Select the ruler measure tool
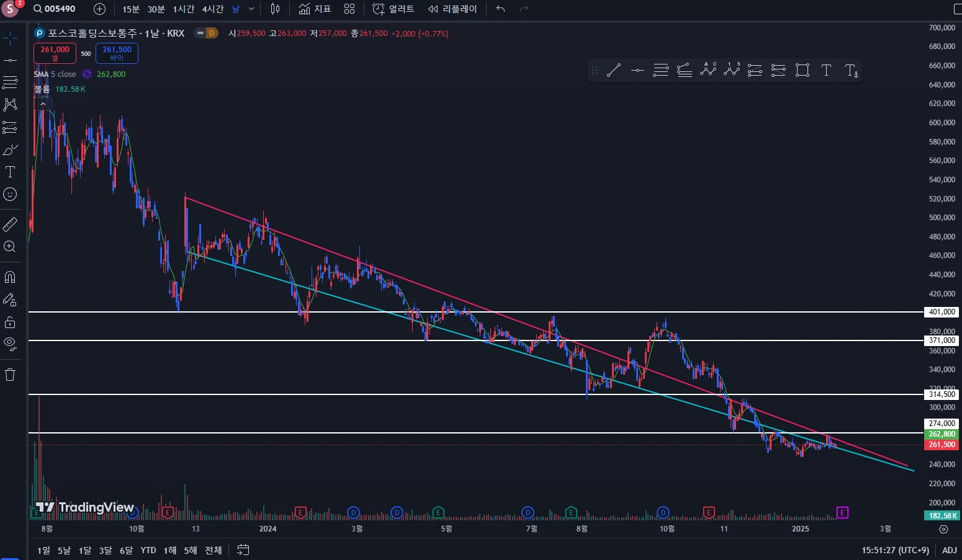This screenshot has width=962, height=560. 10,224
